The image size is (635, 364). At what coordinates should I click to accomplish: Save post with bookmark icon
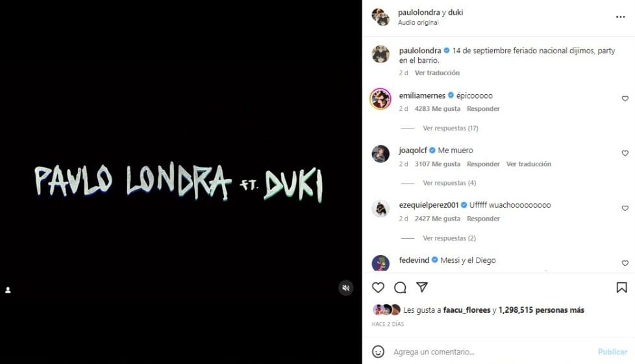tap(621, 287)
